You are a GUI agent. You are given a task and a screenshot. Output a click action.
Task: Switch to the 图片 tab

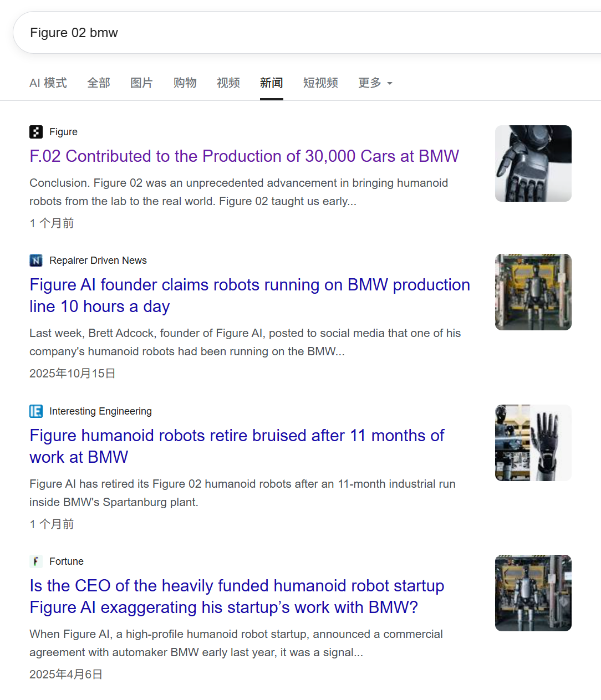point(141,83)
